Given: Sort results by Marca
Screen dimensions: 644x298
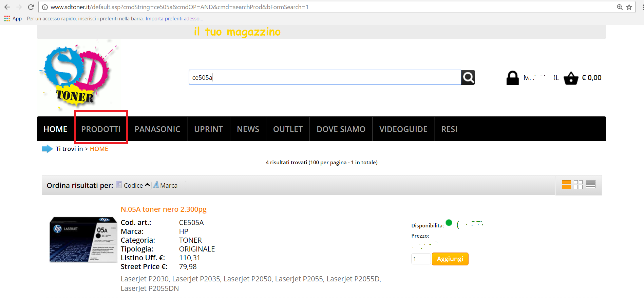Looking at the screenshot, I should pyautogui.click(x=169, y=185).
